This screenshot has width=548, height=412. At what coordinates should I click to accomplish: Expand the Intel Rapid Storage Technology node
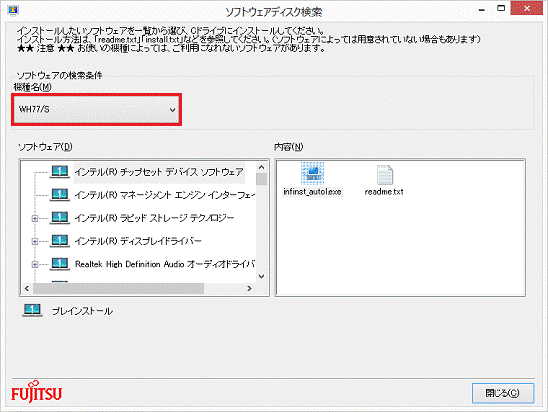pyautogui.click(x=35, y=218)
